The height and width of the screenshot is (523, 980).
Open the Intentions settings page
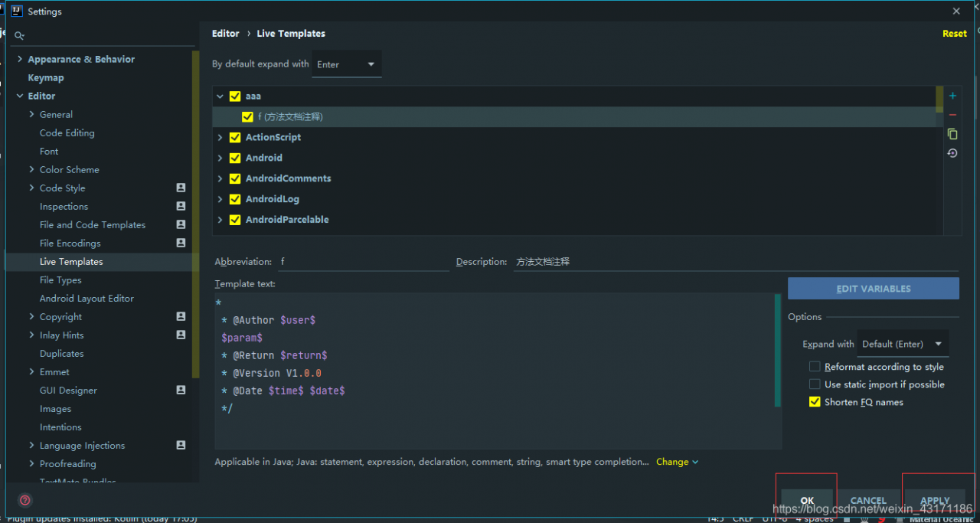click(x=60, y=427)
